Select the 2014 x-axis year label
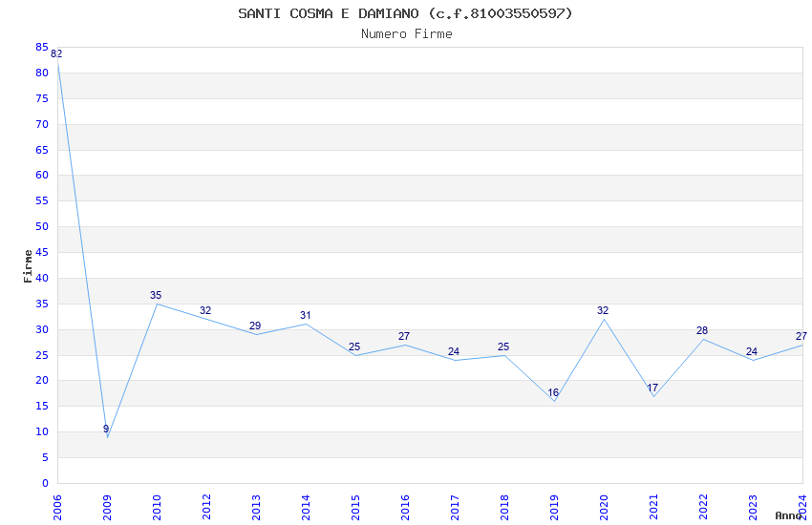Screen dimensions: 812x525 [x=306, y=508]
